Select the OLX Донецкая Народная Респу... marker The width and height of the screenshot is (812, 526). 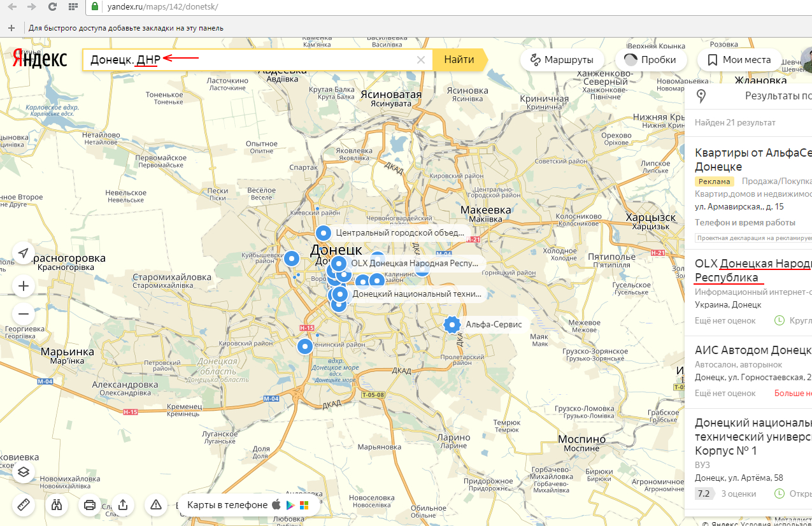[339, 263]
